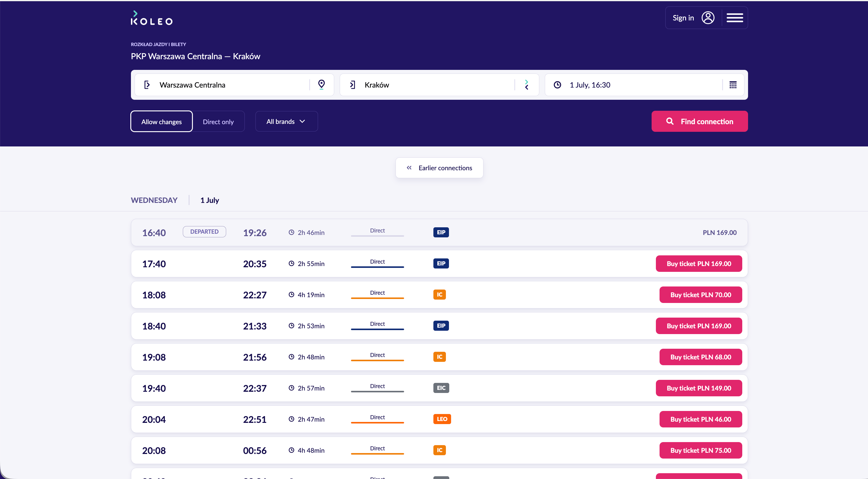Open the user profile icon
The image size is (868, 479).
pyautogui.click(x=708, y=18)
